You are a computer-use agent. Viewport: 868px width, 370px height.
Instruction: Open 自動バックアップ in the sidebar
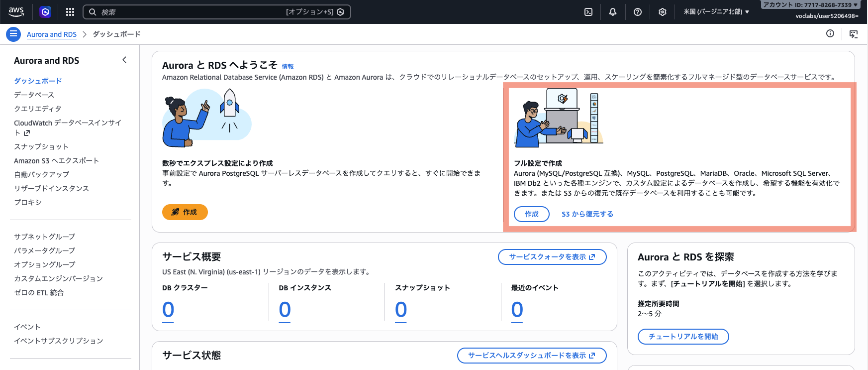click(x=42, y=174)
